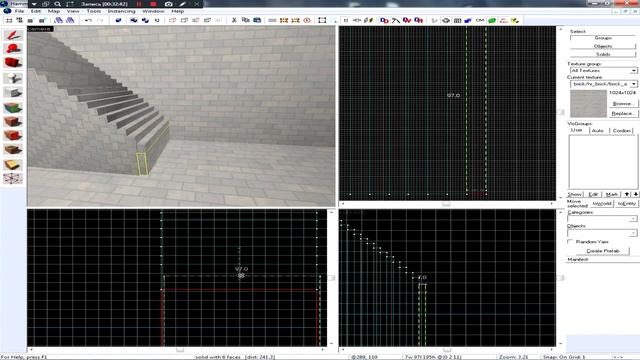Click the Redo arrow icon
The width and height of the screenshot is (640, 360).
pos(100,20)
